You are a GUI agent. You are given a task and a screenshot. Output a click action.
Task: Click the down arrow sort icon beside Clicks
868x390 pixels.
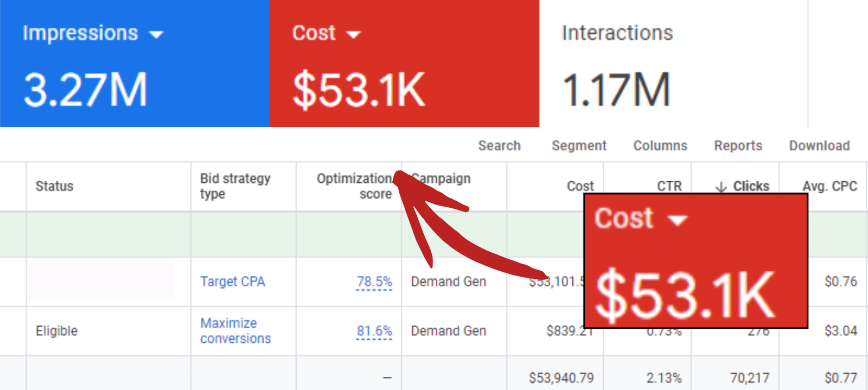721,187
